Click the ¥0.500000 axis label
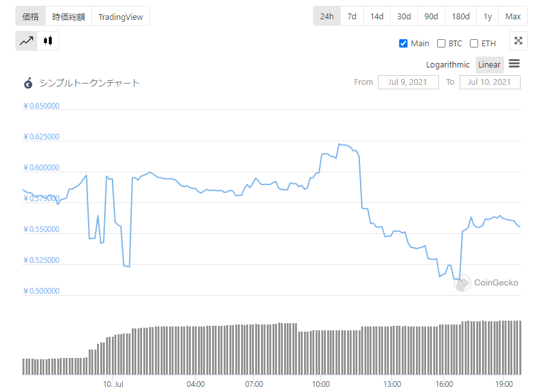The image size is (538, 392). pyautogui.click(x=42, y=291)
